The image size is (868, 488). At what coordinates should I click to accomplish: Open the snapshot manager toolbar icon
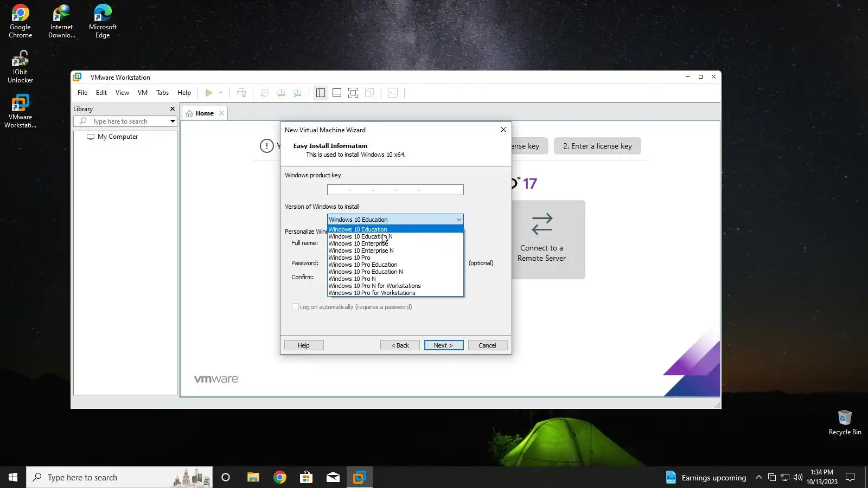pos(297,93)
